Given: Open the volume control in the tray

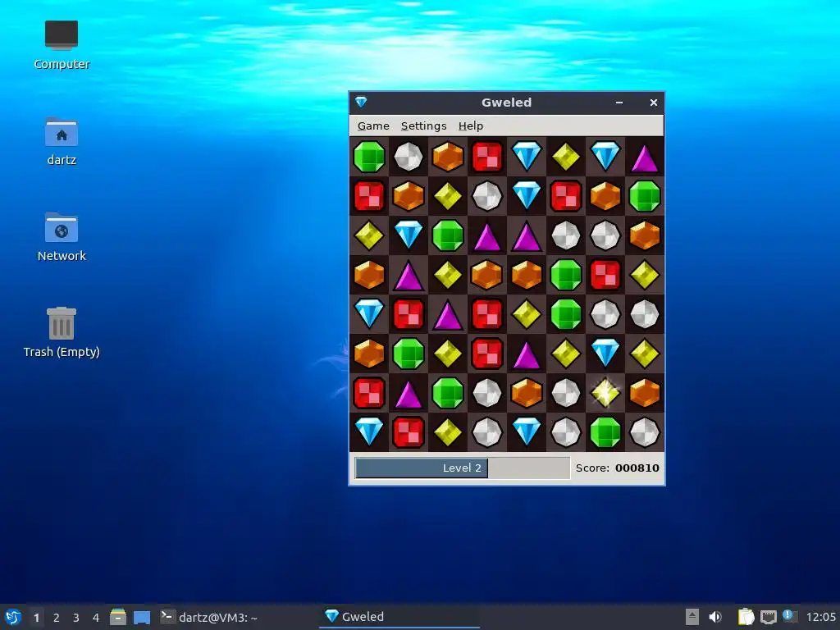Looking at the screenshot, I should (715, 617).
